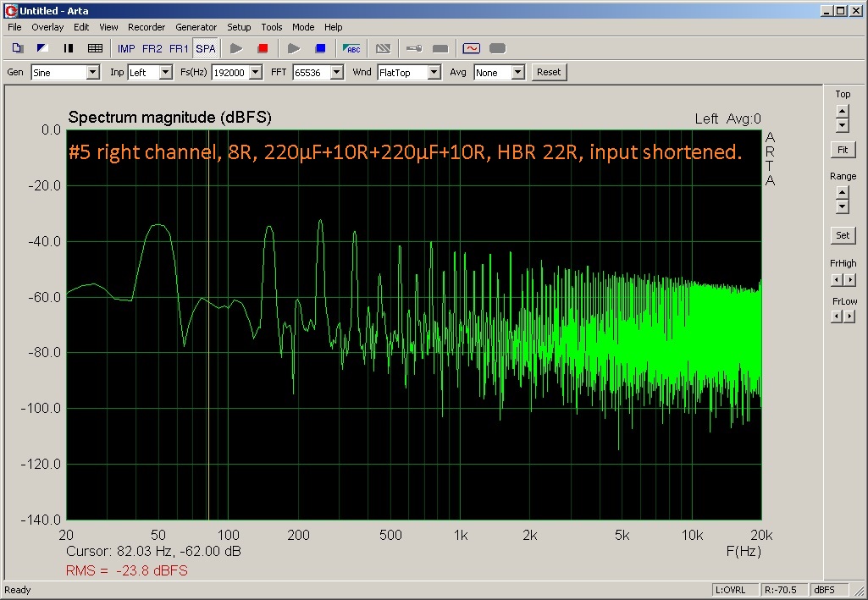868x600 pixels.
Task: Stop recording with the red square
Action: click(263, 49)
